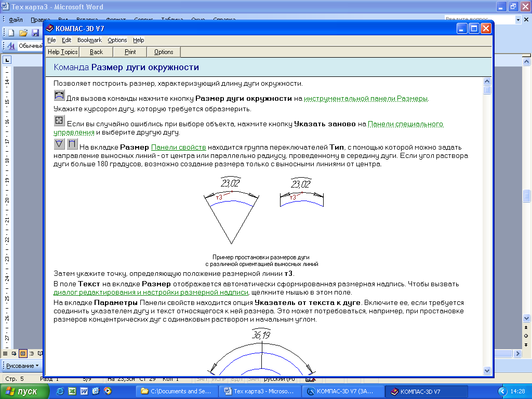This screenshot has width=532, height=399.
Task: Click Word's Styles and Formatting icon
Action: 11,46
